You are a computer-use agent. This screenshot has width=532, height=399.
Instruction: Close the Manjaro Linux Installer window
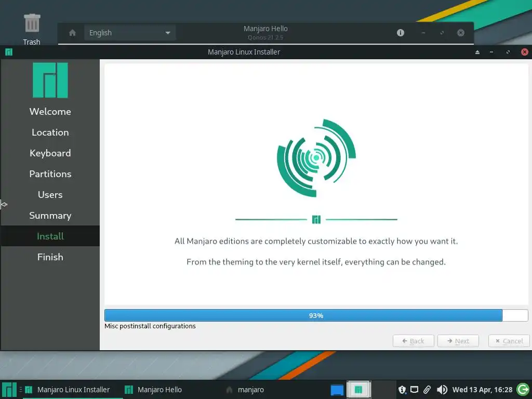click(x=525, y=52)
